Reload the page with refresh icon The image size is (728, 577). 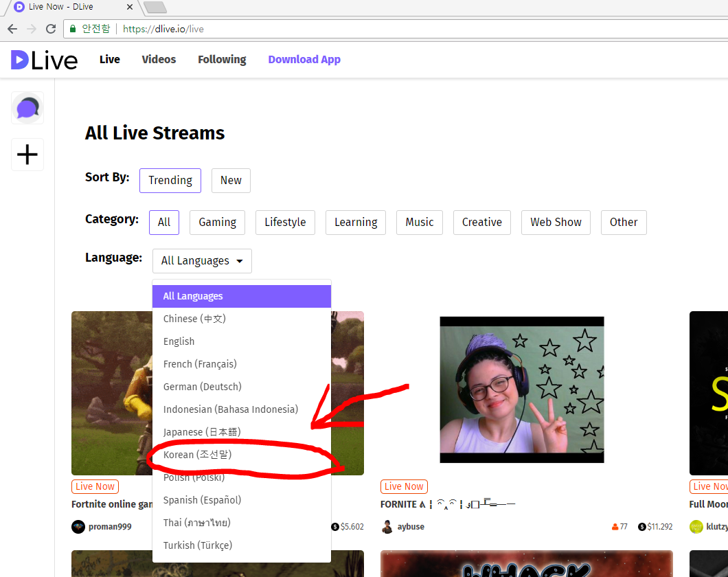(x=51, y=29)
